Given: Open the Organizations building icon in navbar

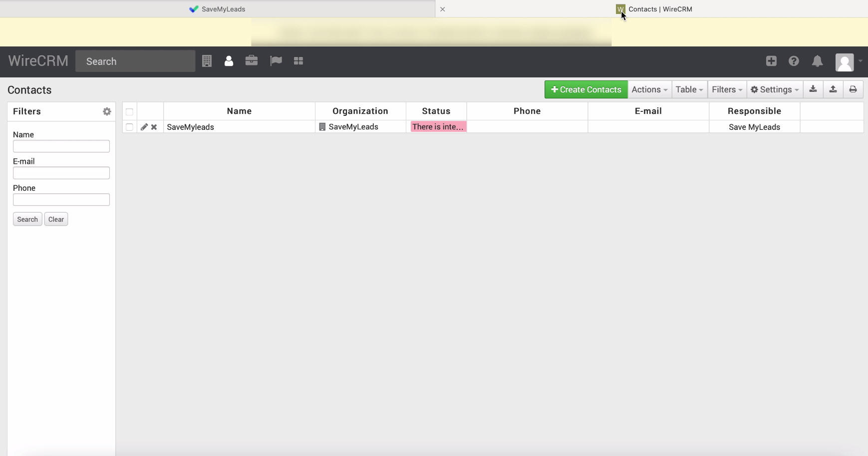Looking at the screenshot, I should tap(207, 61).
